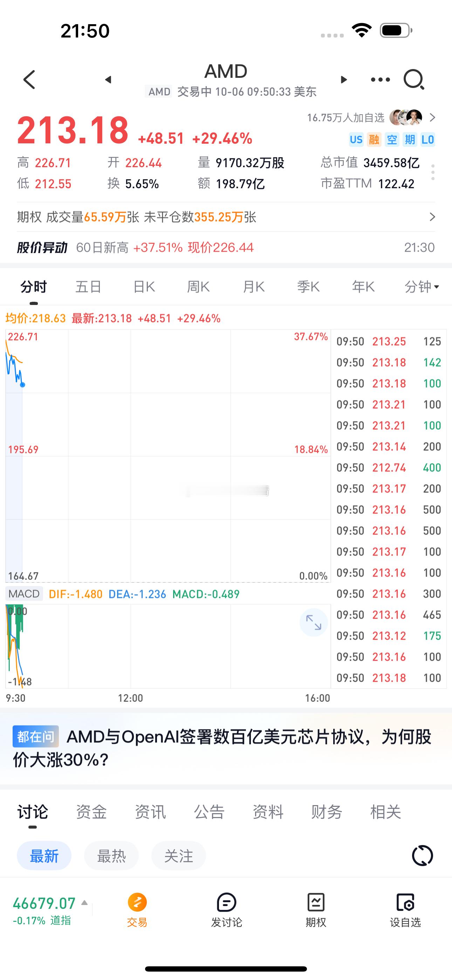Viewport: 452px width, 980px height.
Task: Tap the 融 margin badge
Action: pos(374,139)
